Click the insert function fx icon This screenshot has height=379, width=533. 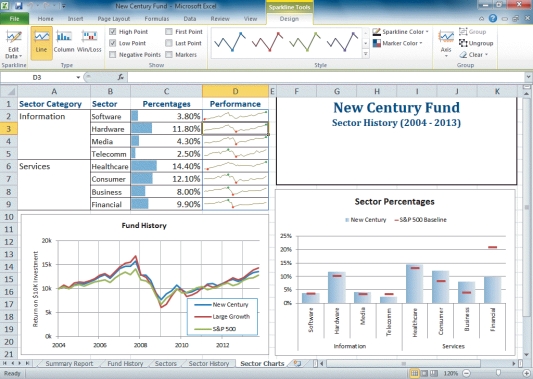(121, 77)
